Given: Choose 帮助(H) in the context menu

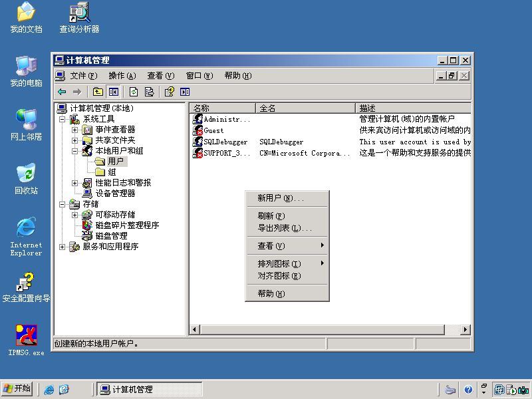Looking at the screenshot, I should [287, 293].
